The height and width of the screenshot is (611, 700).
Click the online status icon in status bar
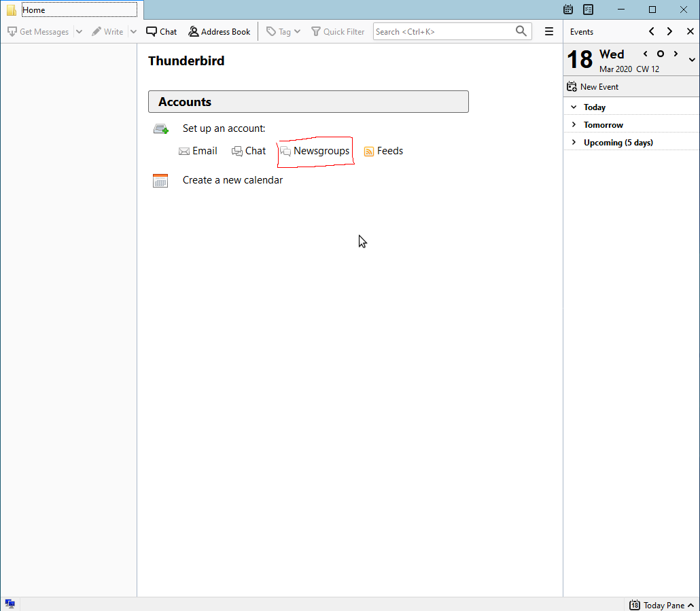click(10, 604)
